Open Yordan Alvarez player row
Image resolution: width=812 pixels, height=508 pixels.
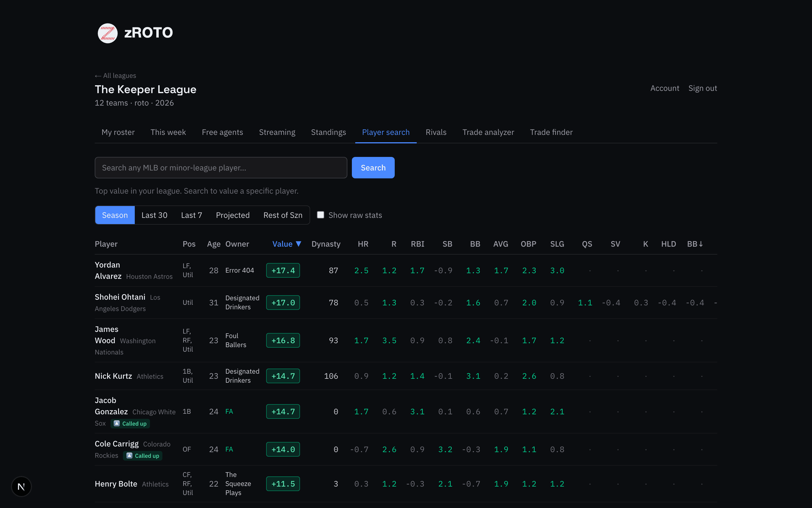(406, 270)
